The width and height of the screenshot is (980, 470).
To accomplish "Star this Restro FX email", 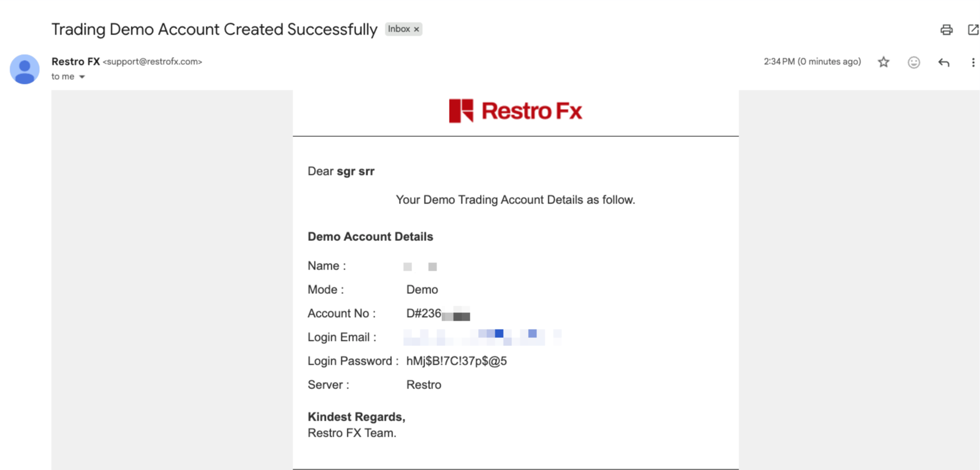I will pyautogui.click(x=884, y=62).
